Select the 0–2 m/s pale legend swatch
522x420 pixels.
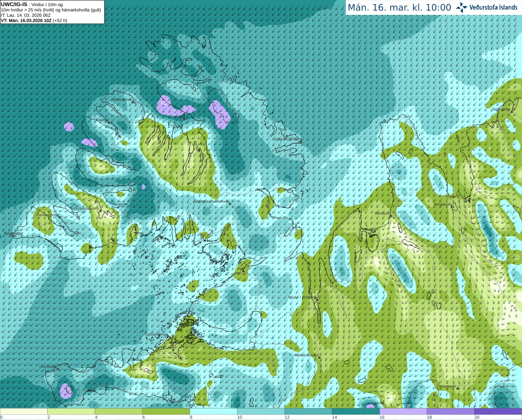[x=24, y=411]
